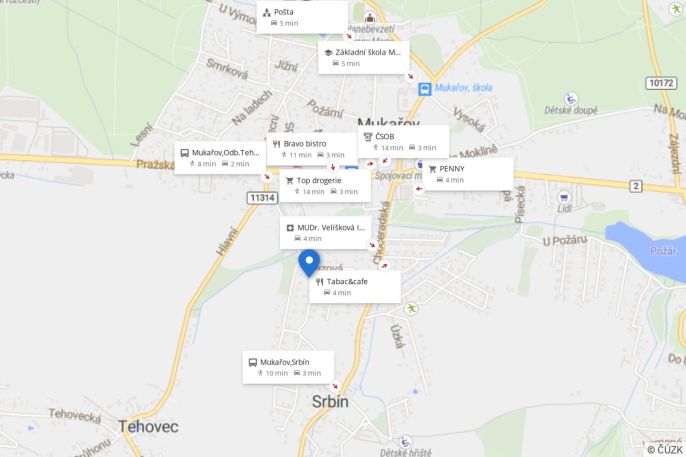Screen dimensions: 686x457
Task: Open the Bravo bistro info card
Action: 312,149
